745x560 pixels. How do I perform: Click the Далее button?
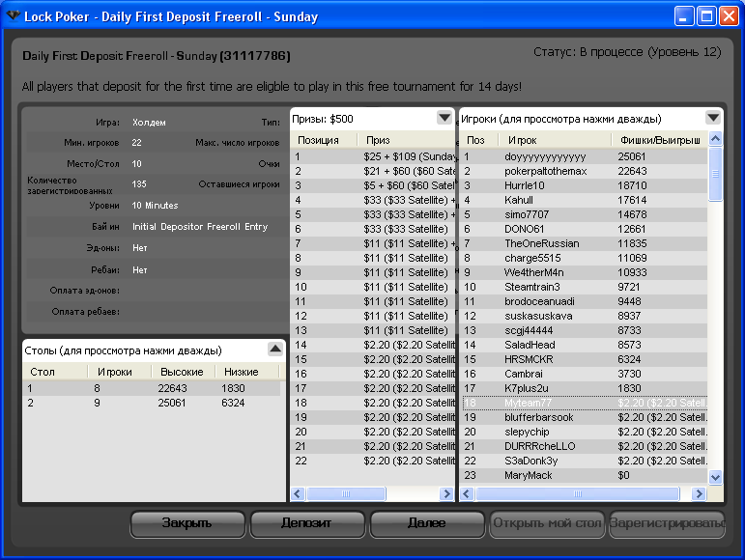[x=427, y=524]
